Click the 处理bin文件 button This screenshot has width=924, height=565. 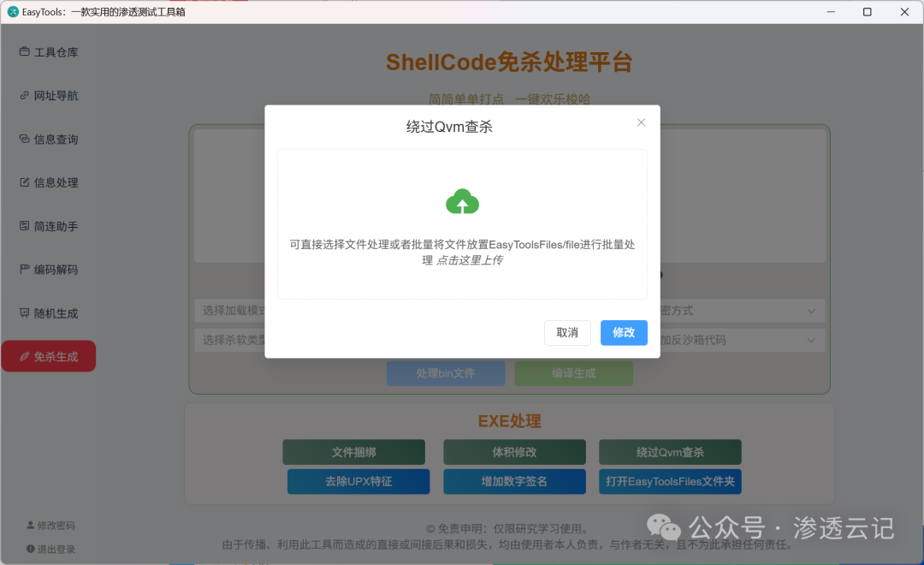point(446,373)
